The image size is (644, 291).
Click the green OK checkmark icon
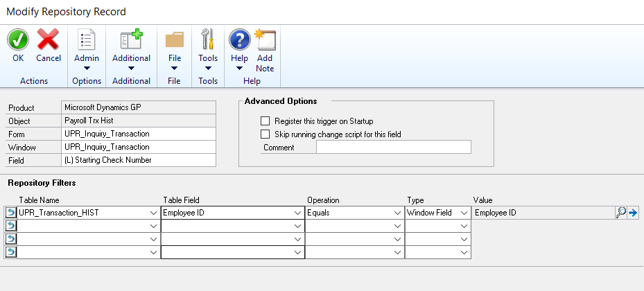pos(18,39)
